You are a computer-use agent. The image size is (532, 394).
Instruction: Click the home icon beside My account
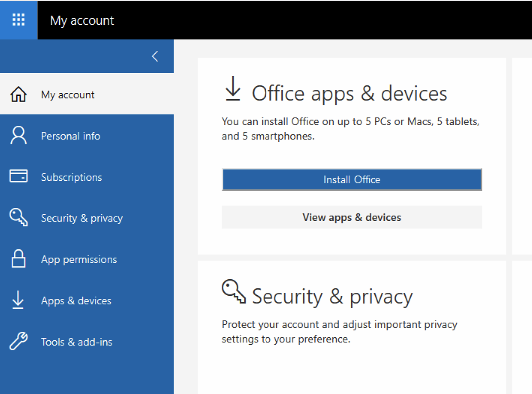pyautogui.click(x=18, y=94)
